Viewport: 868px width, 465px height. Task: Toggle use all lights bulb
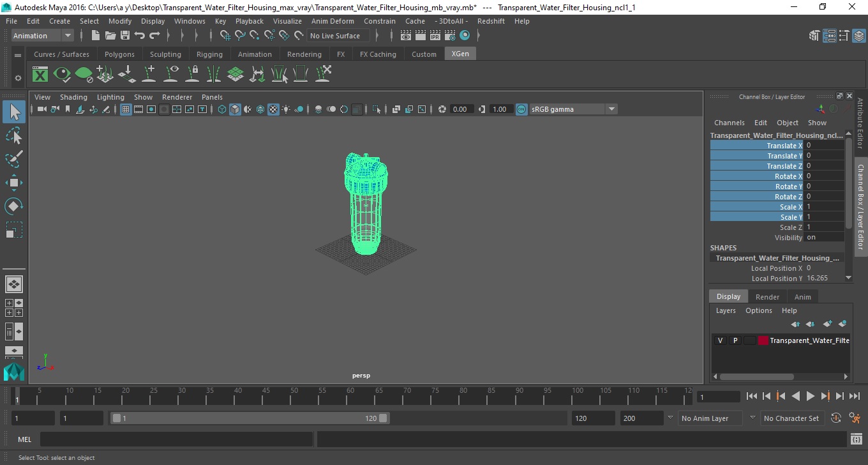(x=286, y=109)
